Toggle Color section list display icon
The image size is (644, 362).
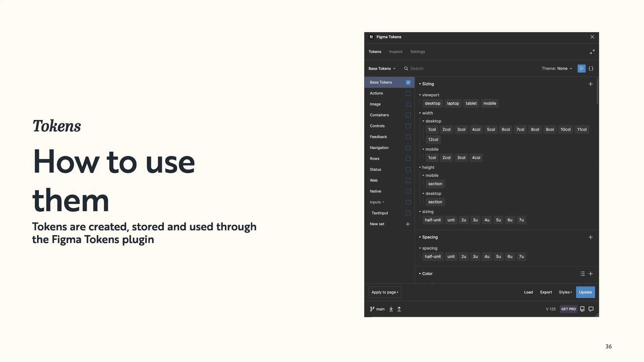582,274
